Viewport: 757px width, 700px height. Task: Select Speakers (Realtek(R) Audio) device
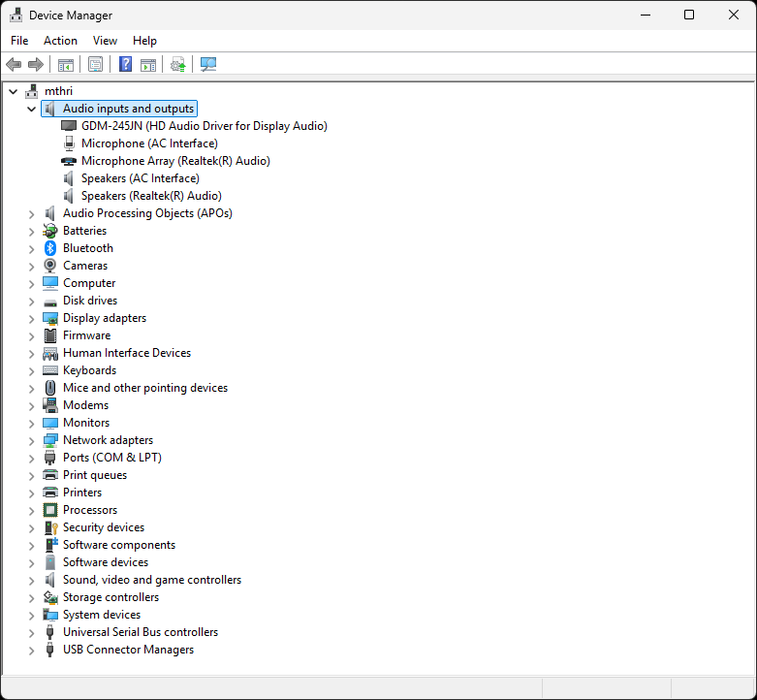point(151,196)
